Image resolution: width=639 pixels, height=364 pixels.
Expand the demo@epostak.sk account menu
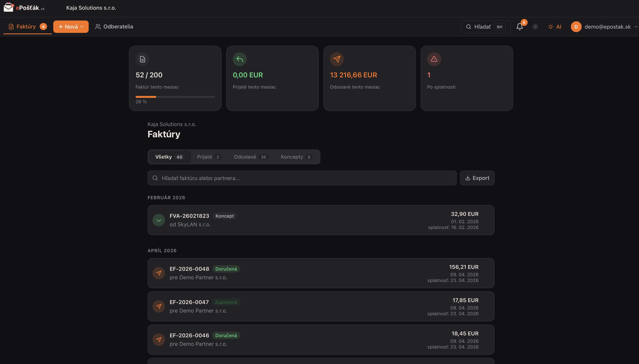636,26
